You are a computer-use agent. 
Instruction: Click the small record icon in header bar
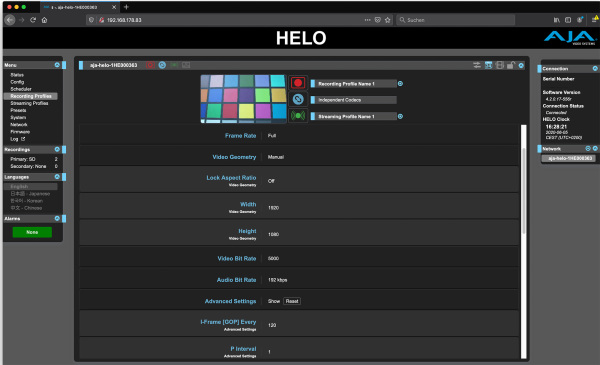[x=150, y=65]
